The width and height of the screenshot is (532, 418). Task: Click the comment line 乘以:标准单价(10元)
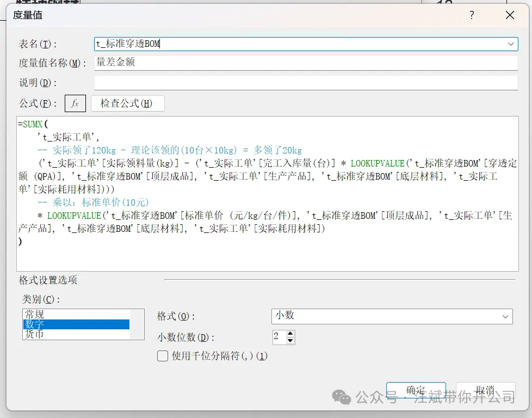(94, 202)
